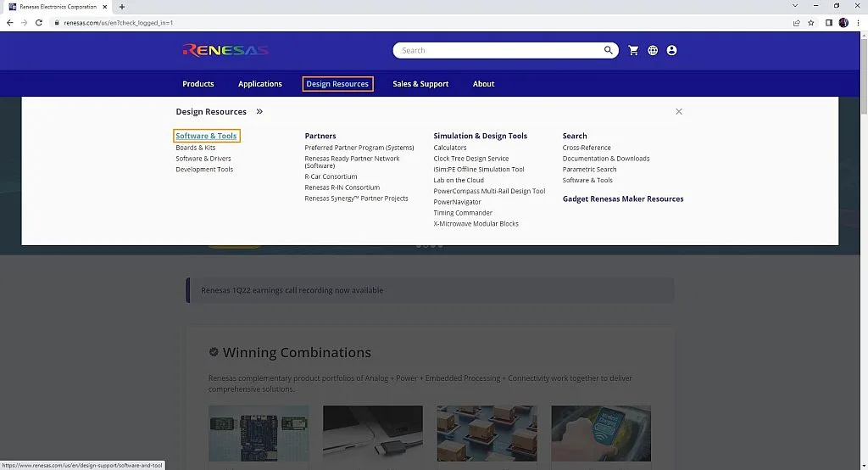Open the Sales & Support menu
Image resolution: width=868 pixels, height=470 pixels.
coord(420,84)
